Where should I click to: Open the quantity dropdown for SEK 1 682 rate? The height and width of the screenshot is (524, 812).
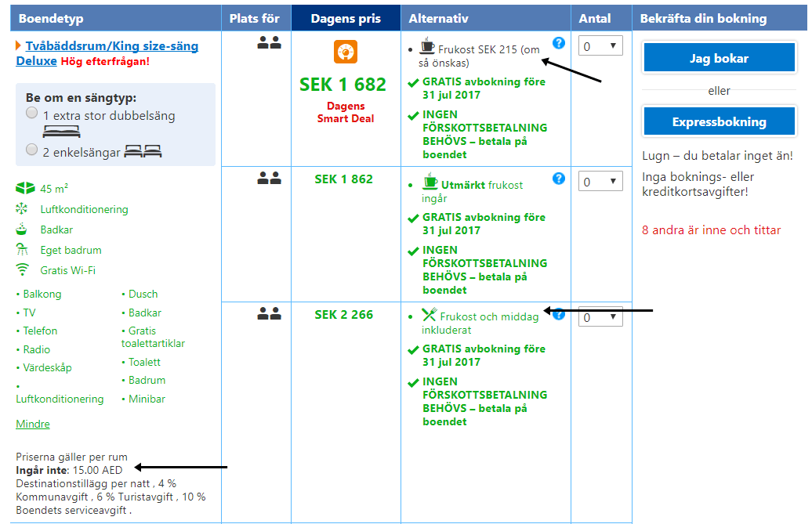pos(600,46)
